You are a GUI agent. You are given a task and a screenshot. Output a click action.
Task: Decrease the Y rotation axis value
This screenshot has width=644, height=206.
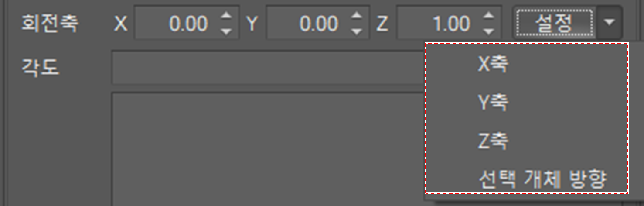(357, 31)
